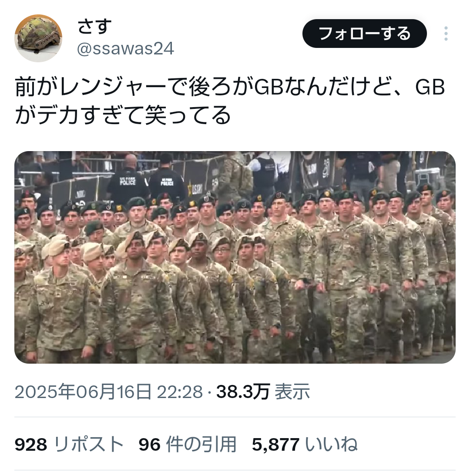Viewport: 470px width, 476px height.
Task: Open the さす profile avatar
Action: coord(38,38)
